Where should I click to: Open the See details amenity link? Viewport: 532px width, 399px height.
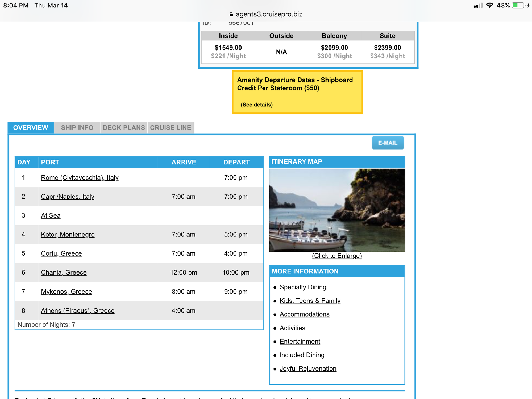(x=257, y=105)
